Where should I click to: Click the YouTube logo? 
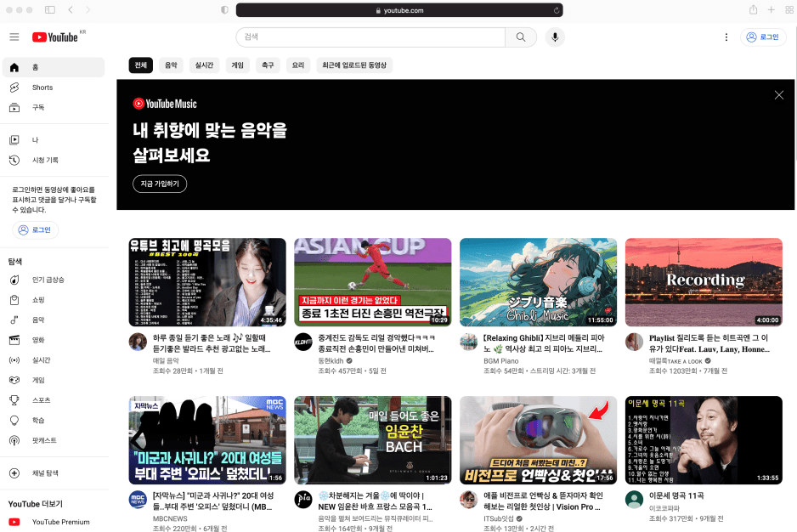point(55,37)
